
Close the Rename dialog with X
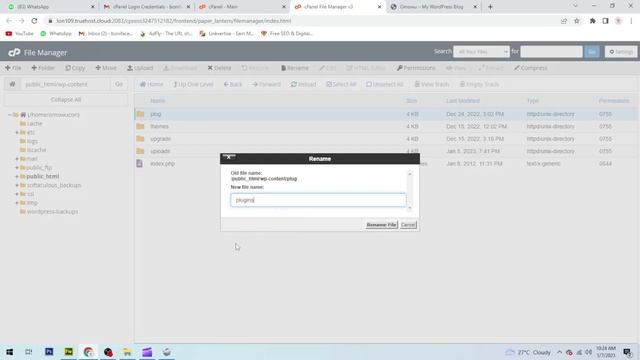[x=229, y=157]
